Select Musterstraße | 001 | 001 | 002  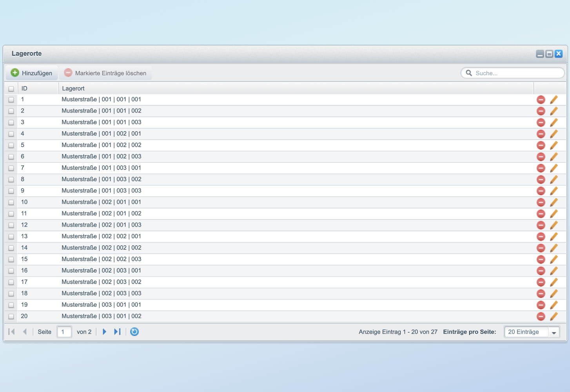coord(102,111)
